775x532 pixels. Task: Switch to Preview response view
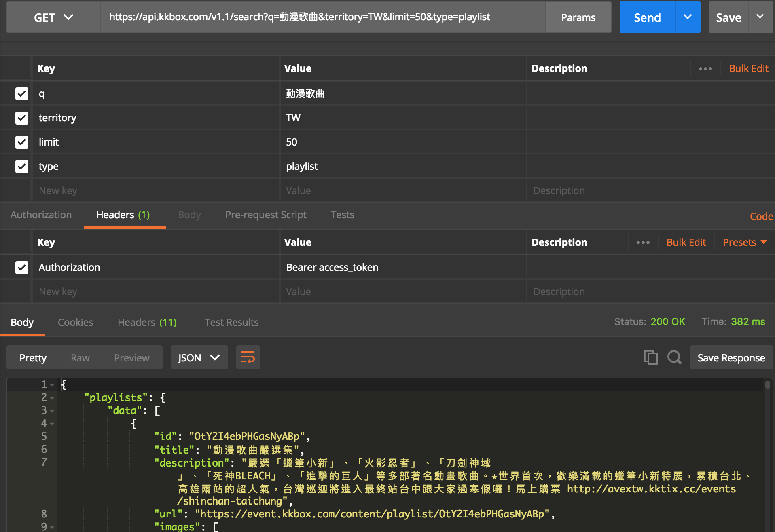[x=131, y=358]
